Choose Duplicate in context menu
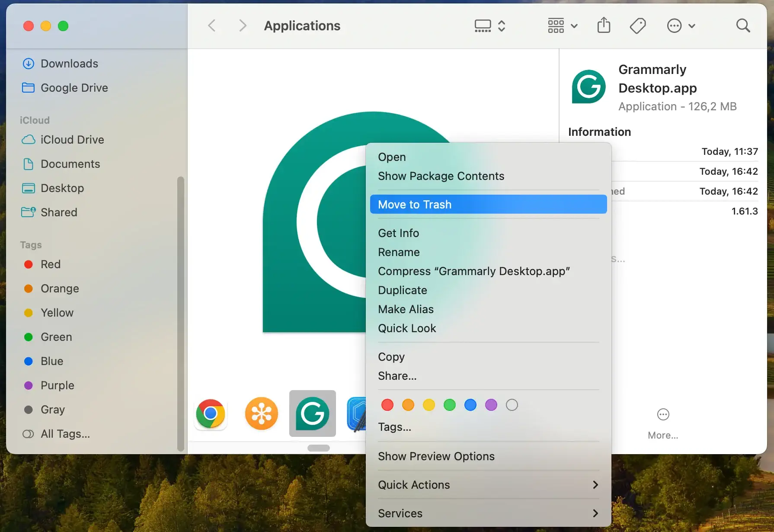The width and height of the screenshot is (774, 532). (x=489, y=290)
